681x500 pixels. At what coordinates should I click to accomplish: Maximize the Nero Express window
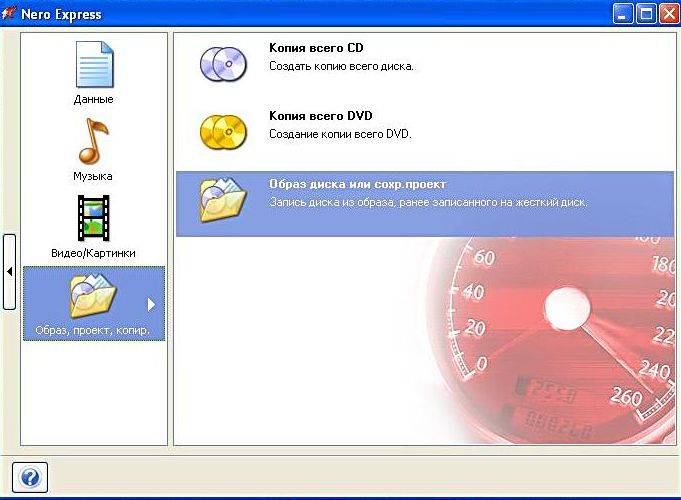(x=646, y=14)
